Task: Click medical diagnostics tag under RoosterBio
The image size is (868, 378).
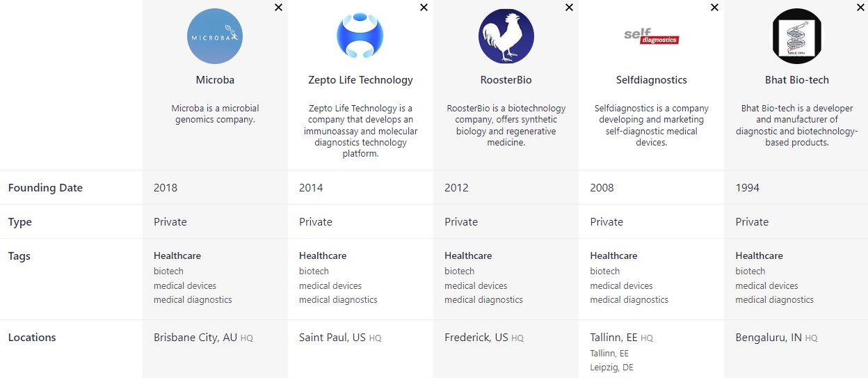Action: [483, 300]
